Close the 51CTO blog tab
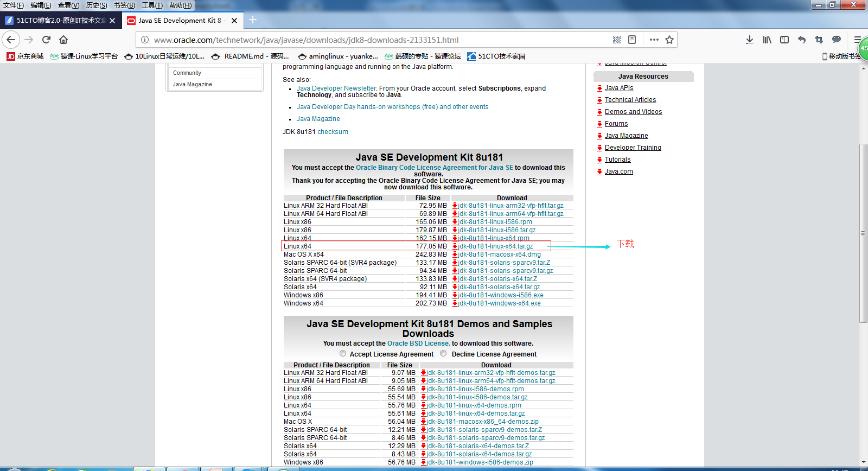The image size is (868, 471). pyautogui.click(x=112, y=21)
